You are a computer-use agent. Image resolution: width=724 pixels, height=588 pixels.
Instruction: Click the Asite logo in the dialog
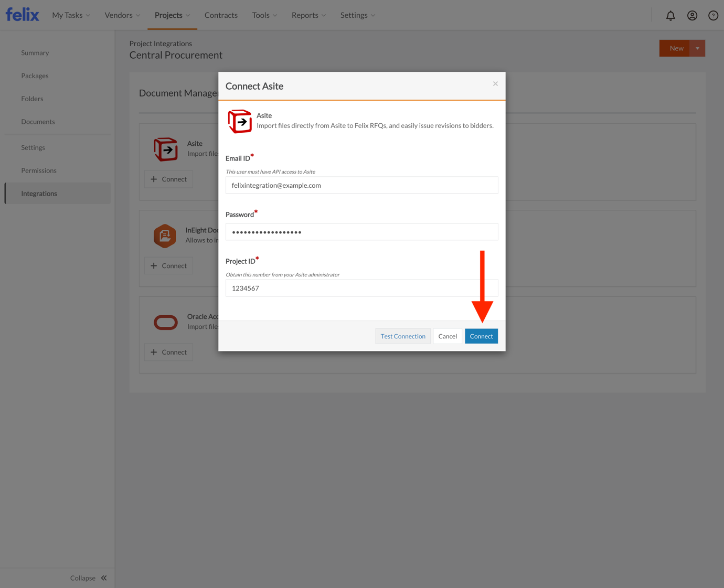point(240,121)
